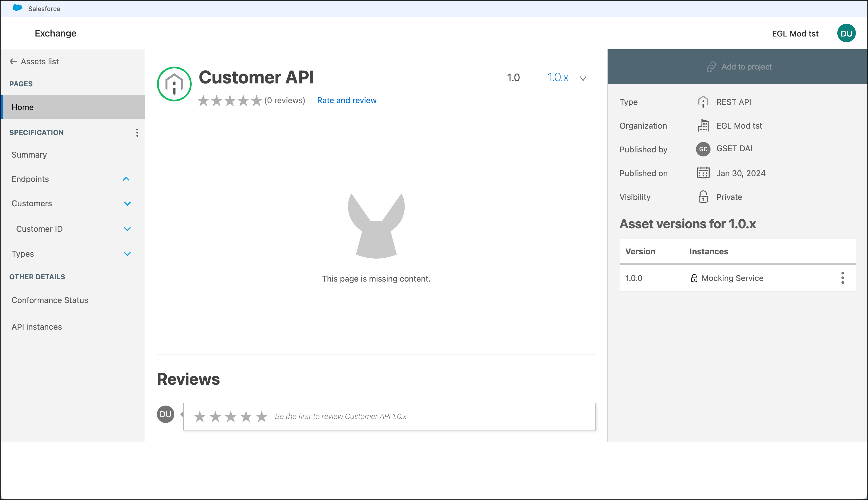The image size is (868, 500).
Task: Click Add to project button
Action: 738,67
